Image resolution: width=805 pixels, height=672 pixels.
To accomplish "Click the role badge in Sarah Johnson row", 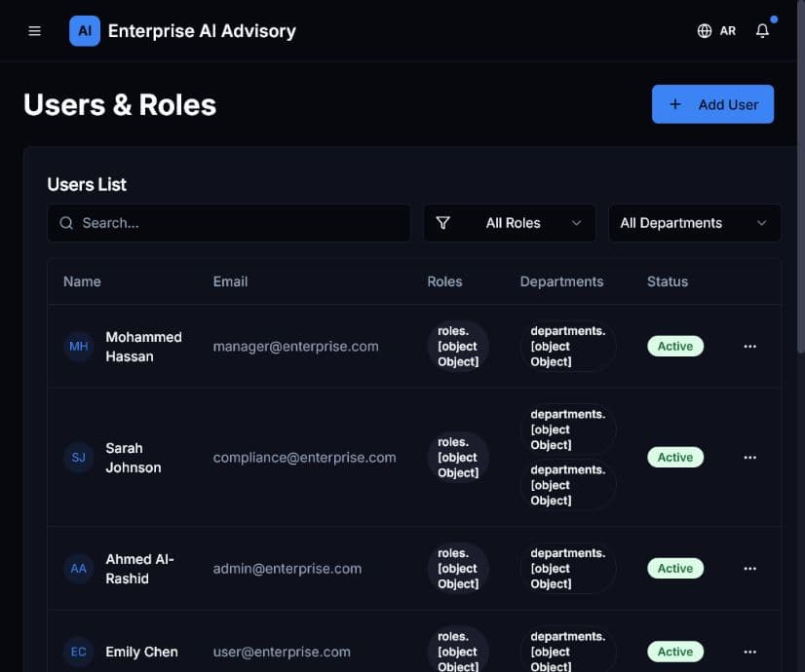I will (x=458, y=457).
